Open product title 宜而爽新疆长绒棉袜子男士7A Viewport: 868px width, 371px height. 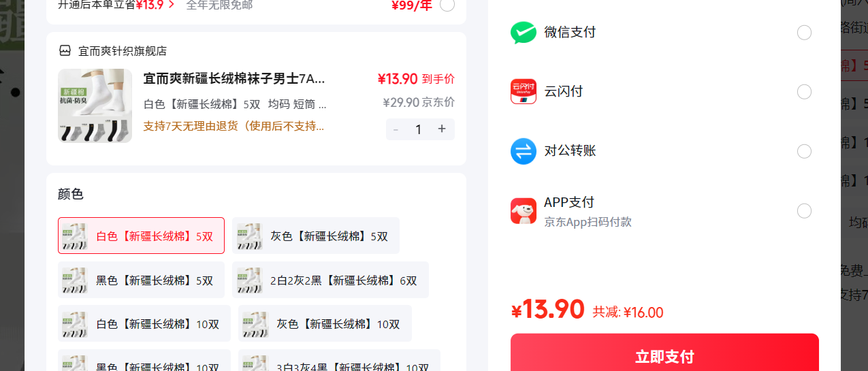click(234, 78)
